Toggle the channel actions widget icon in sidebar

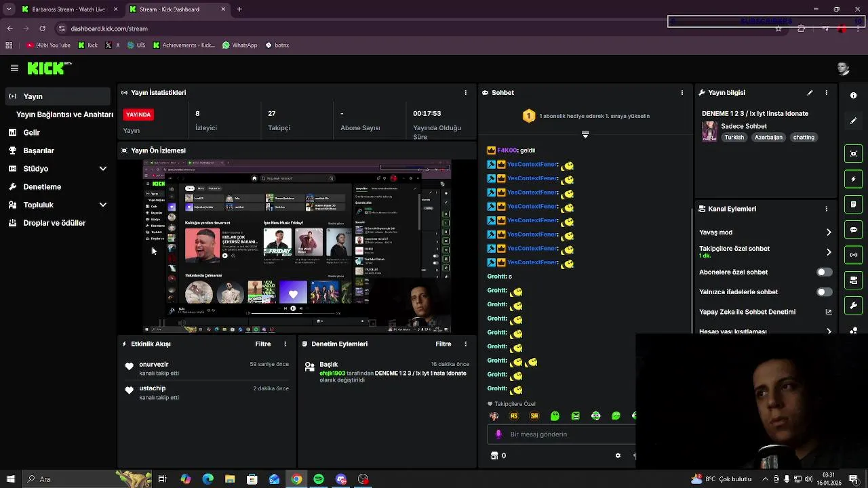coord(854,280)
